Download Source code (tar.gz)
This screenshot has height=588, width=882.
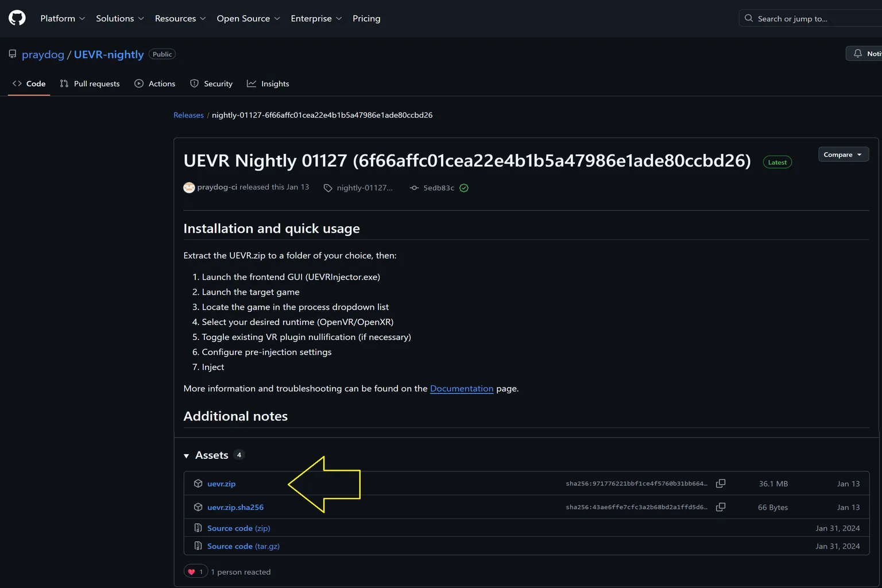(243, 546)
